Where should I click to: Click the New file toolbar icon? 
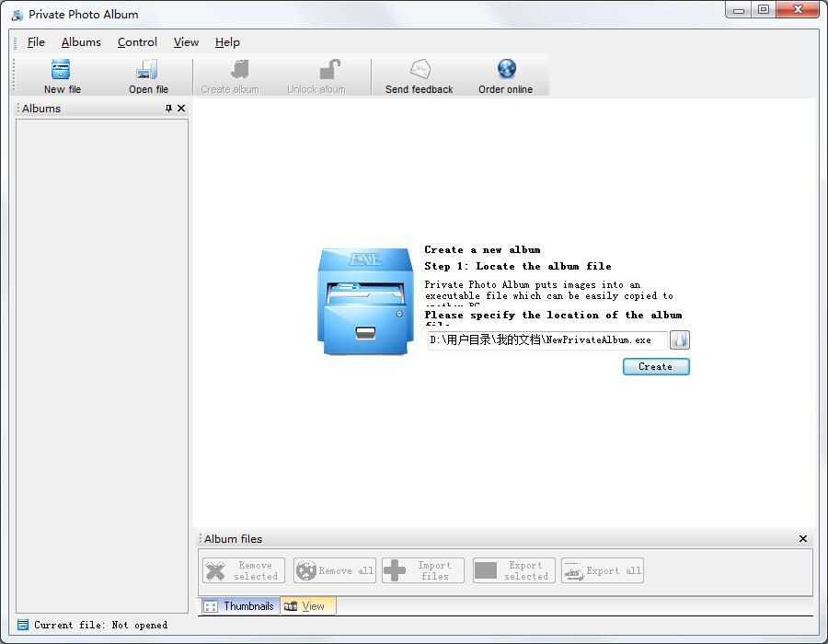[62, 69]
